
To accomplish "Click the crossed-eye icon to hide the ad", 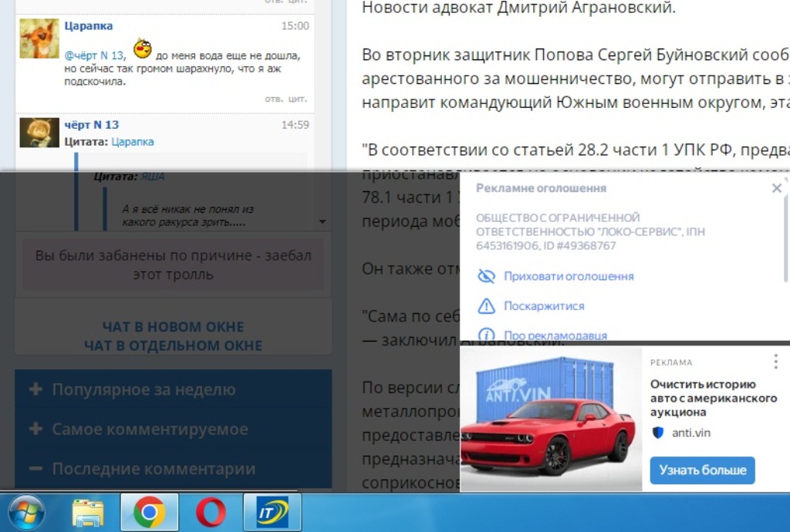I will [486, 276].
